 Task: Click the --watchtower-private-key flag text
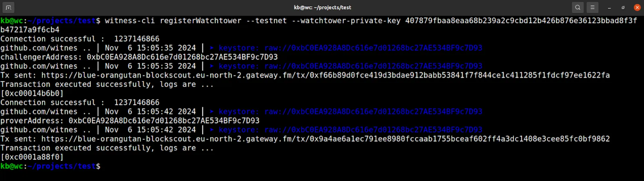click(346, 21)
